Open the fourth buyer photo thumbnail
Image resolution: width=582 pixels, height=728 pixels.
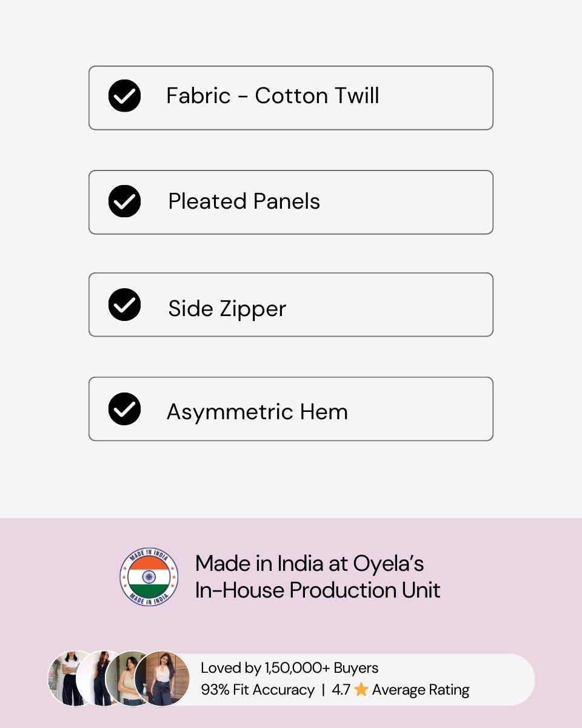coord(162,678)
